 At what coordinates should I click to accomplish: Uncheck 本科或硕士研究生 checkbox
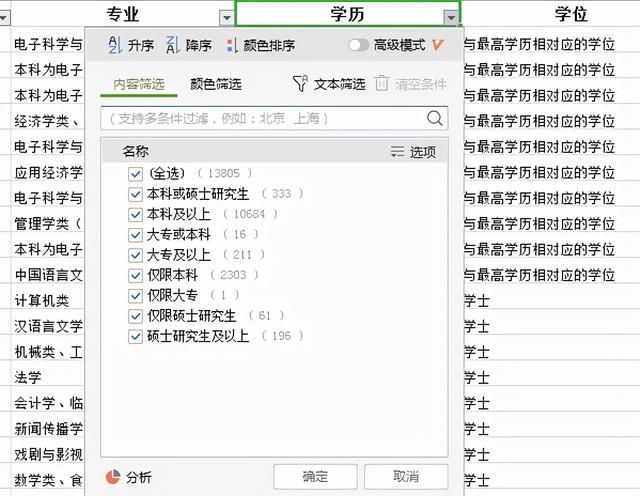[135, 194]
